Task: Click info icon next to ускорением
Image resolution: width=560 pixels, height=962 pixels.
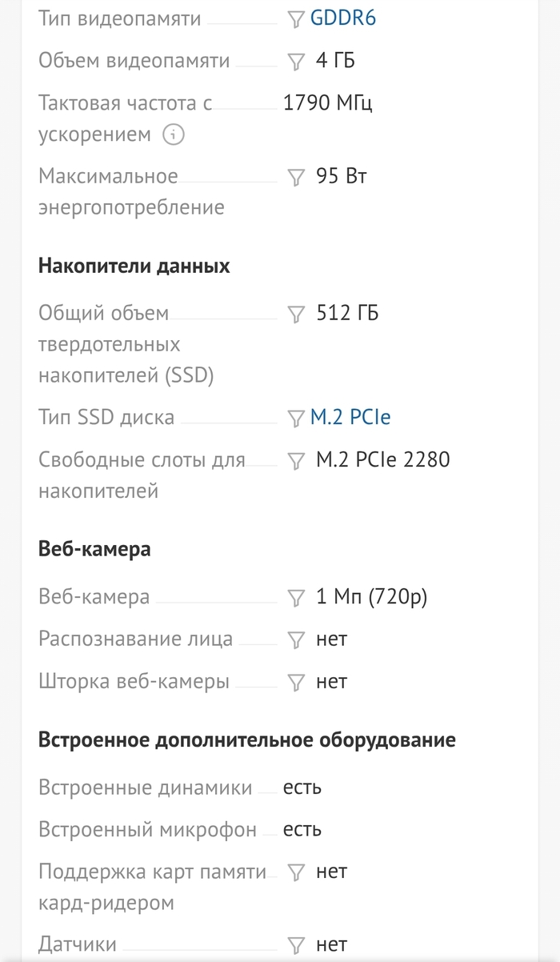Action: (173, 134)
